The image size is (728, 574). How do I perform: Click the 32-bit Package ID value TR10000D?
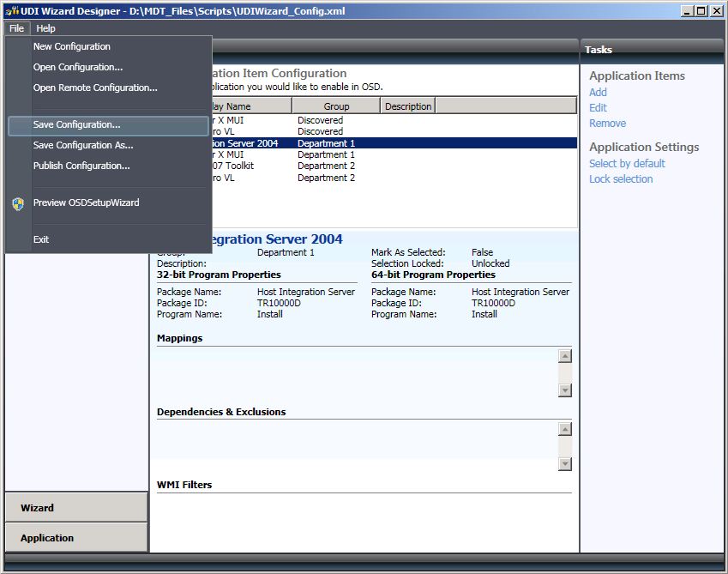pyautogui.click(x=279, y=303)
